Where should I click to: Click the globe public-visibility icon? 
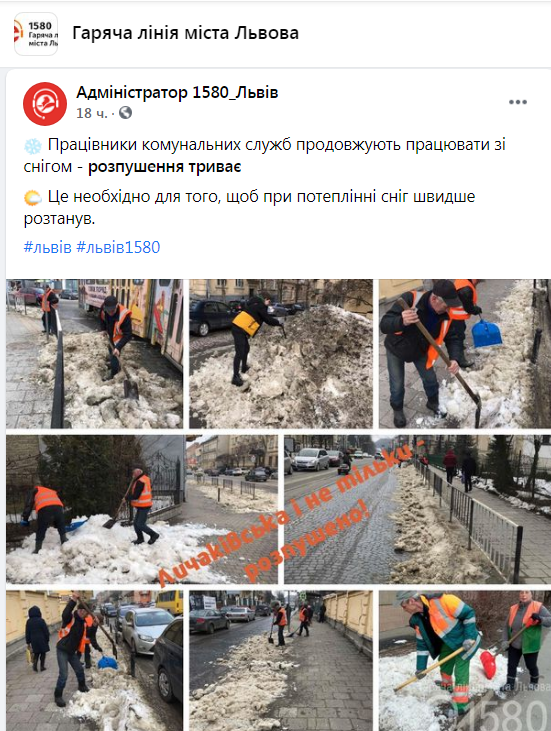125,113
